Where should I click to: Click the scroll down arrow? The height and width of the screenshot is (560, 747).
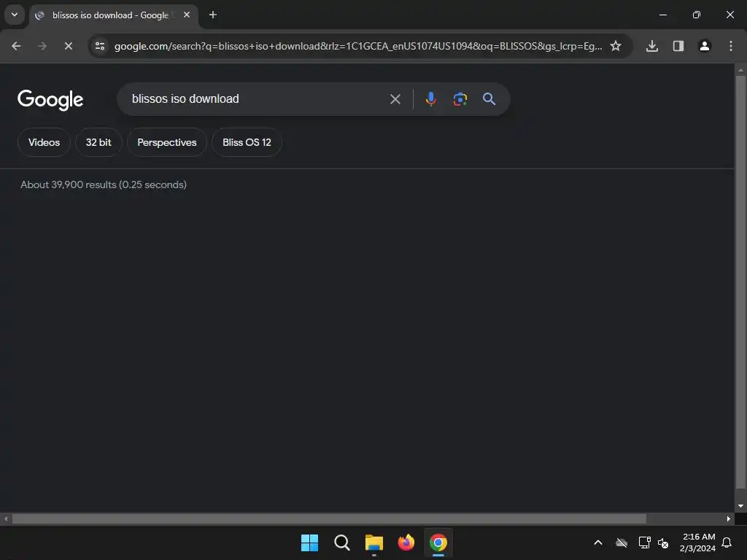click(x=740, y=506)
